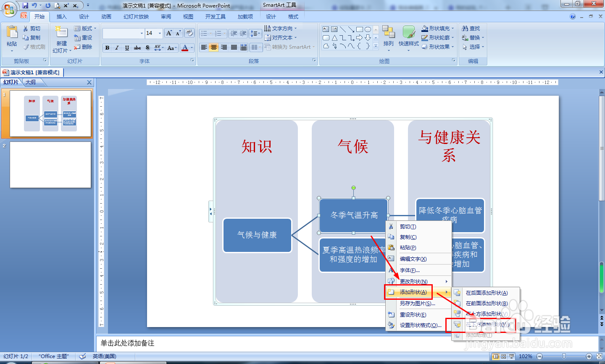The image size is (605, 364).
Task: Toggle Italic formatting
Action: (117, 48)
